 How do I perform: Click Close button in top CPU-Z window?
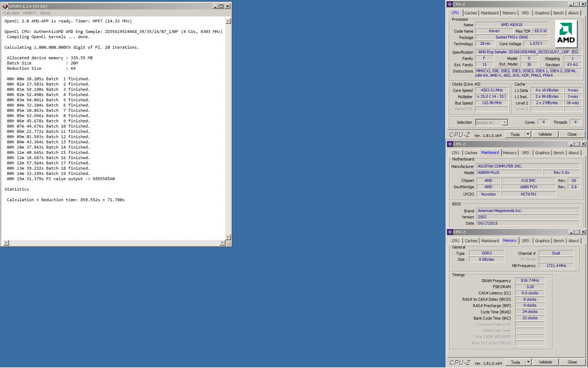pyautogui.click(x=572, y=134)
